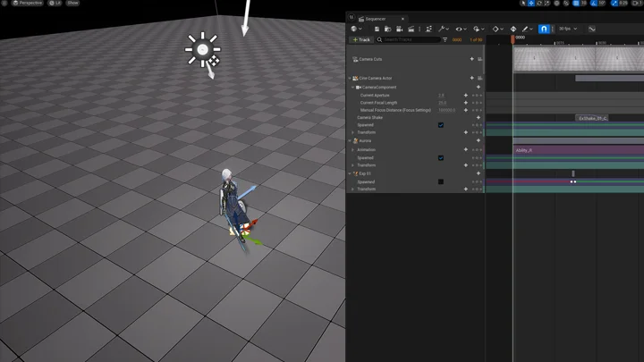
Task: Open render options three-dot menu
Action: pyautogui.click(x=419, y=29)
